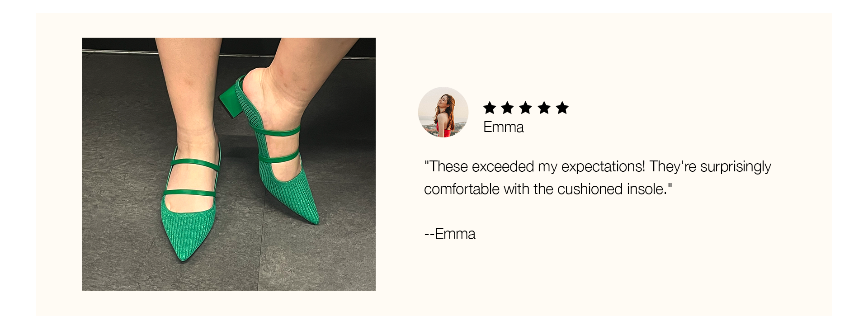Click the first rating star
Viewport: 868px width, 316px height.
pyautogui.click(x=490, y=108)
